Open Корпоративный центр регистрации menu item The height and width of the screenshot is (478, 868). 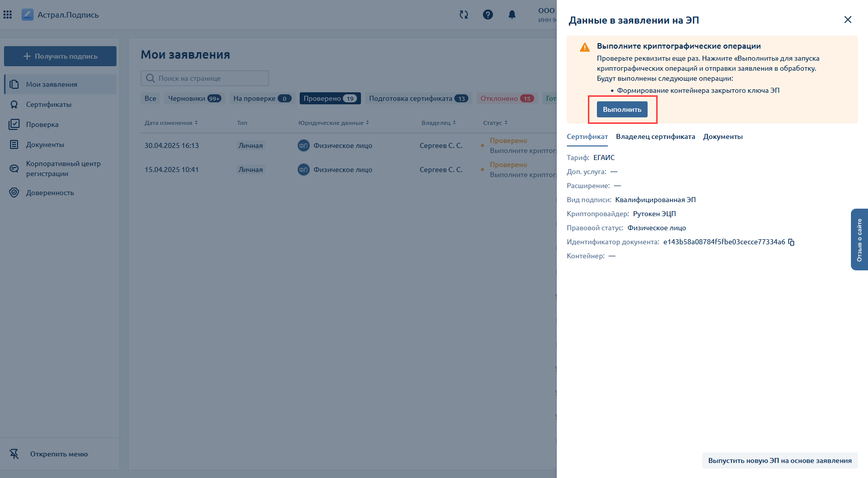pos(60,169)
